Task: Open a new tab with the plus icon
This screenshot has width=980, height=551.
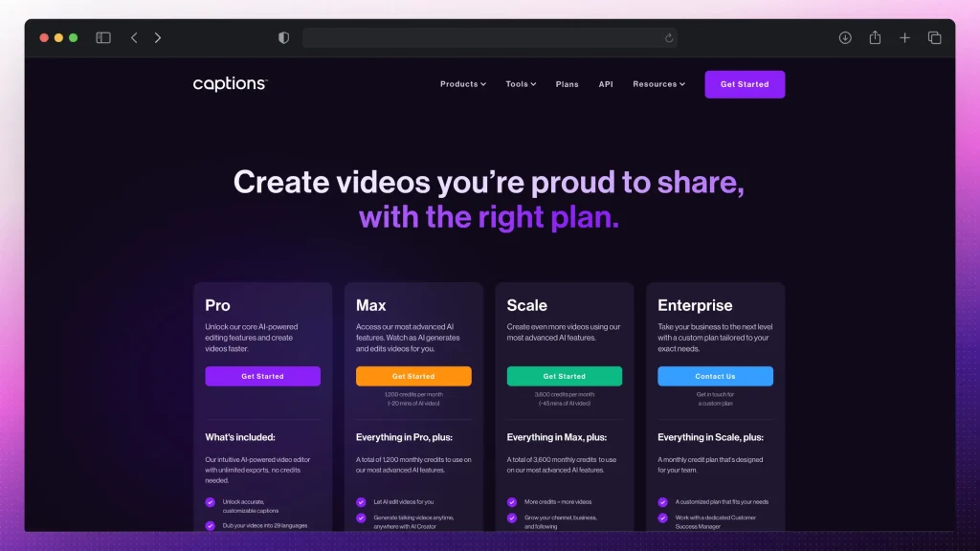Action: [904, 38]
